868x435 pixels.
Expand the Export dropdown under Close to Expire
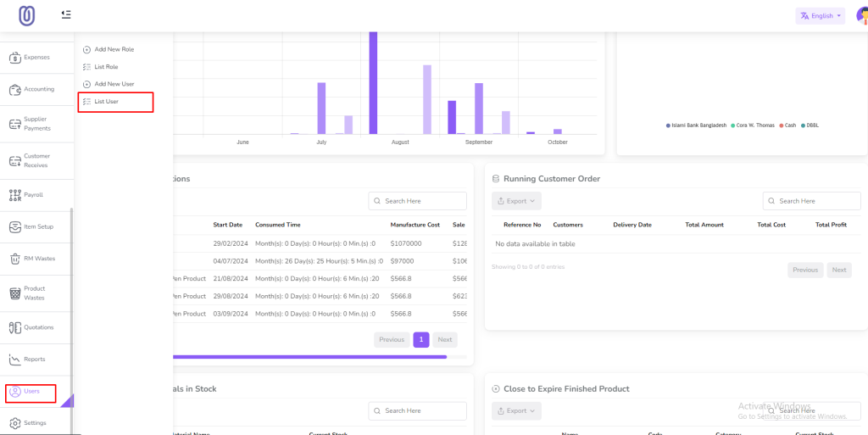click(516, 410)
